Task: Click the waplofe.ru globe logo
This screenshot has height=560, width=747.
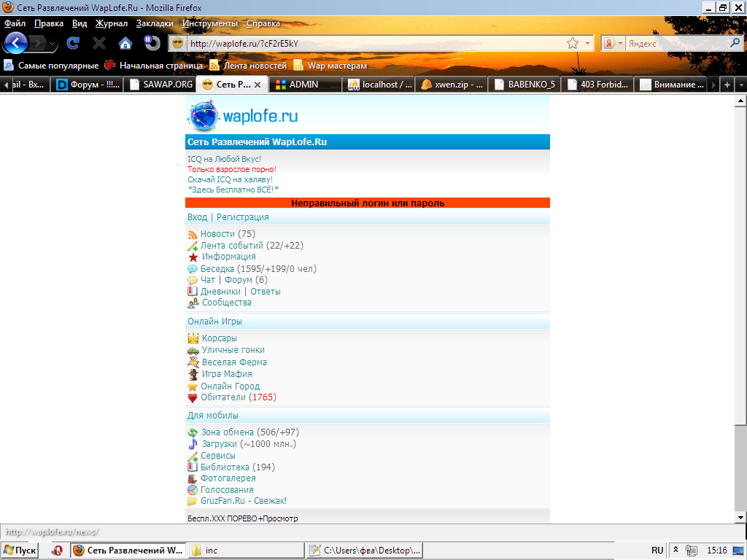Action: (x=204, y=115)
